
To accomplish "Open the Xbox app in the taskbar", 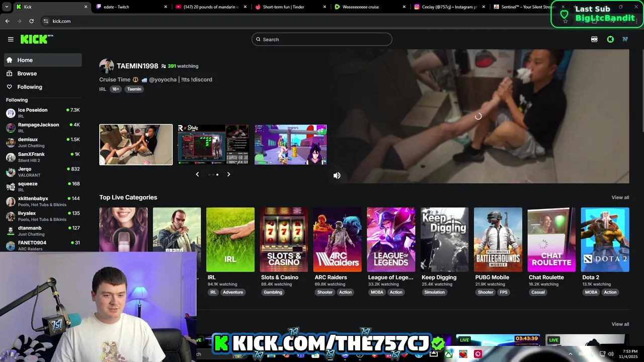I will point(449,354).
